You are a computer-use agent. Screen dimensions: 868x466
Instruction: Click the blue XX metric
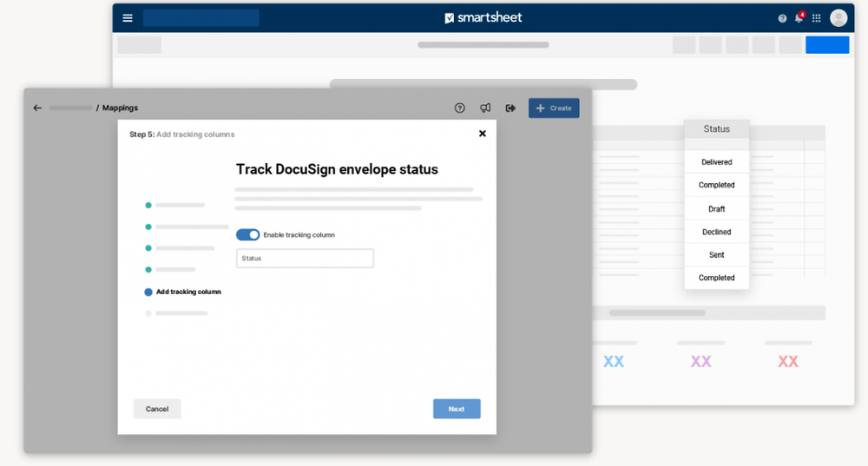pos(614,361)
